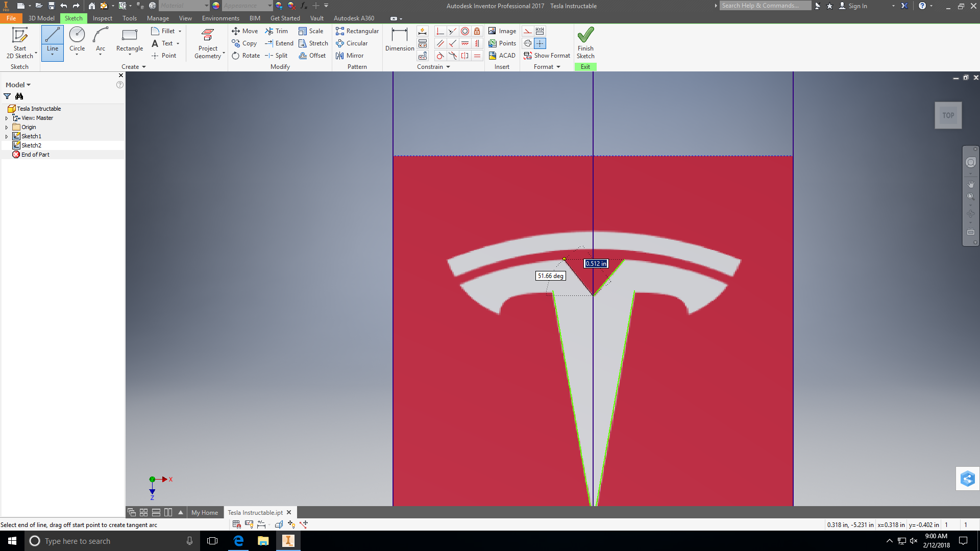Screen dimensions: 980x551
Task: Insert ACAD file
Action: (502, 56)
